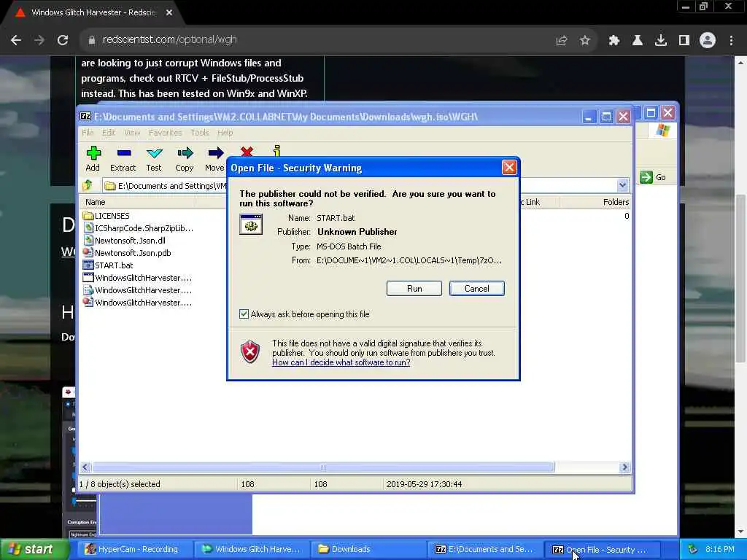This screenshot has width=747, height=560.
Task: Open the Edit menu in 7-Zip
Action: click(x=109, y=133)
